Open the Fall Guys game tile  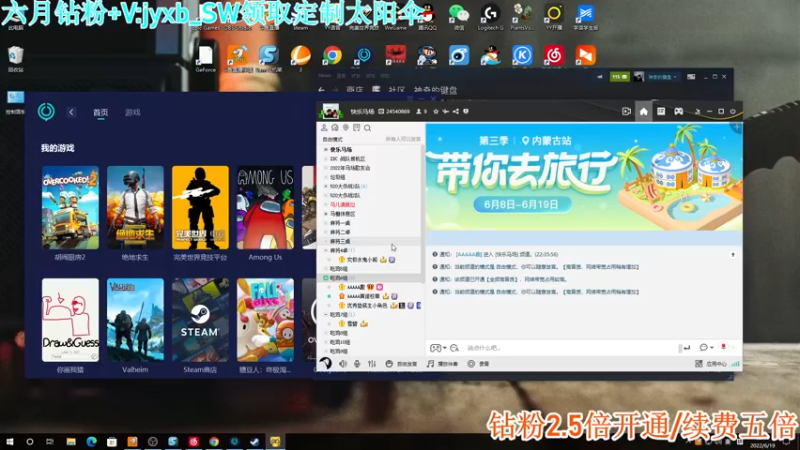coord(265,320)
